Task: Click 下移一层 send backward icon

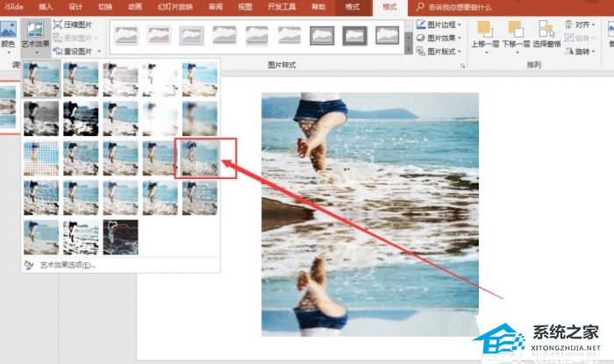Action: point(514,32)
